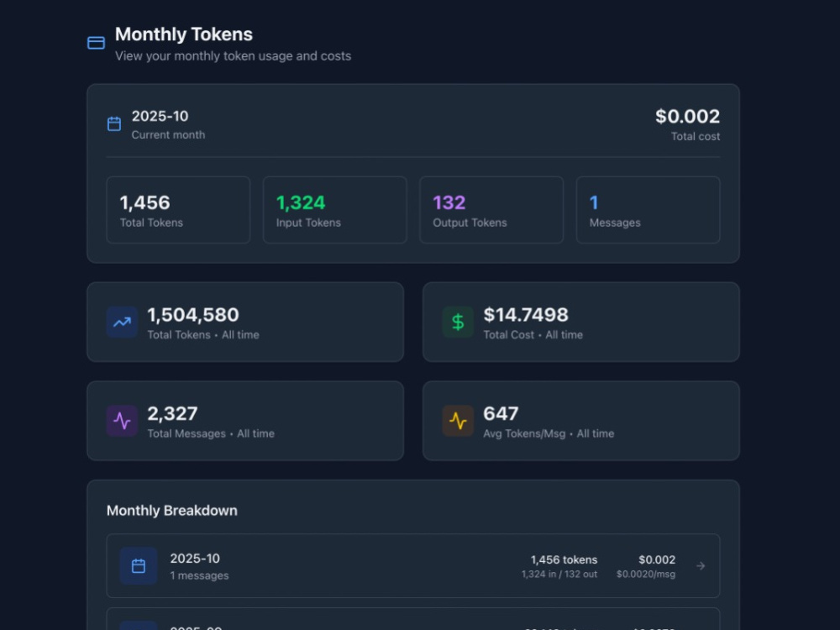Screen dimensions: 840x630
Task: Click the calendar icon next to Current month
Action: tap(114, 124)
